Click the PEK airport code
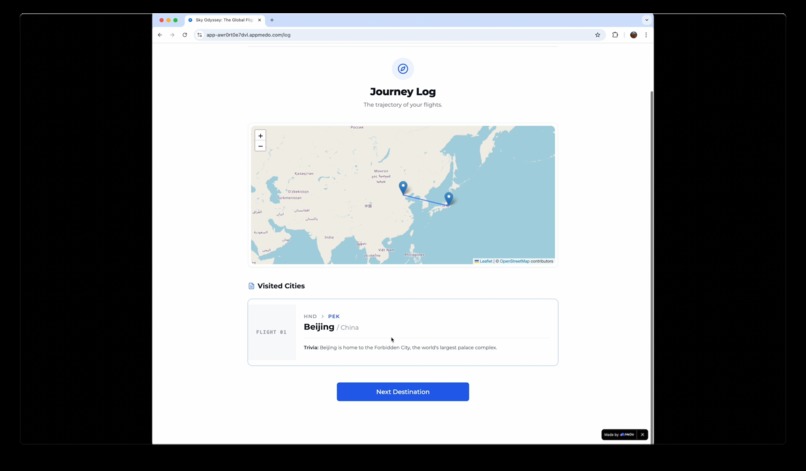This screenshot has height=471, width=806. (x=334, y=316)
